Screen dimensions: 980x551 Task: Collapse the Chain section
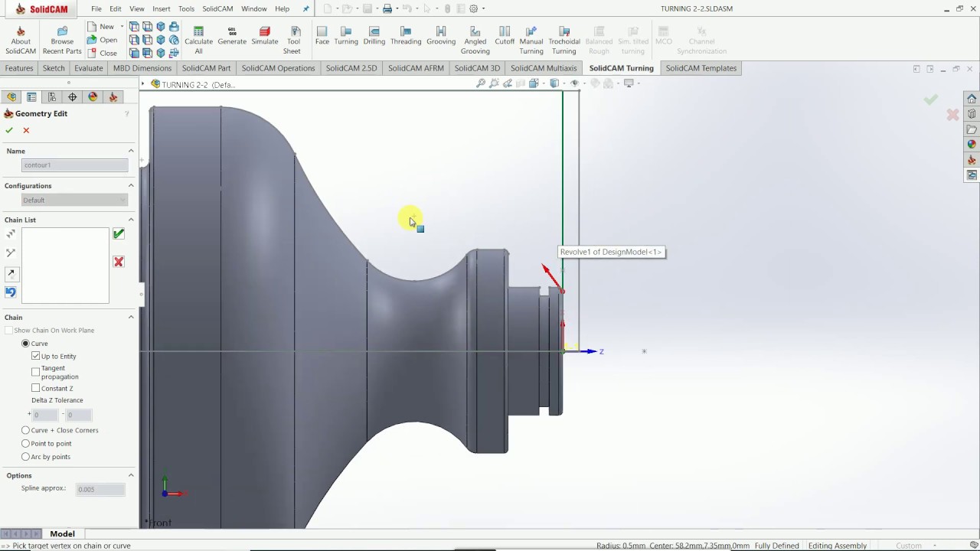coord(131,317)
